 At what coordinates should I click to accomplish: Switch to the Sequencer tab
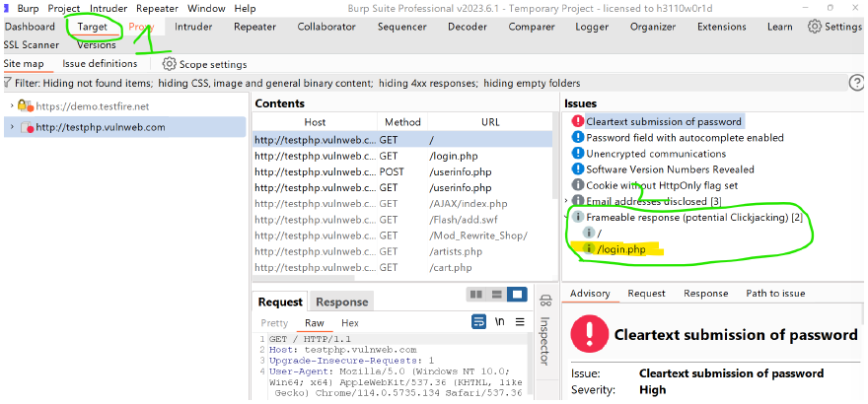(401, 27)
